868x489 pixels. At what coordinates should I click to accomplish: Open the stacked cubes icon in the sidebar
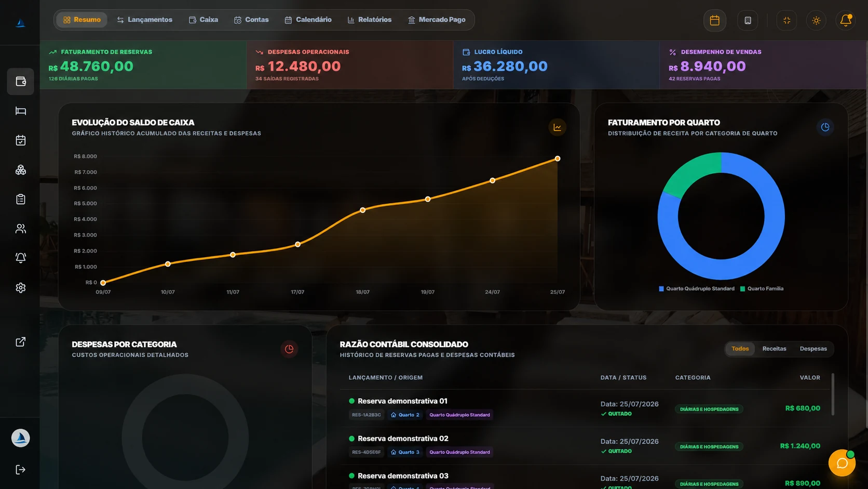21,170
